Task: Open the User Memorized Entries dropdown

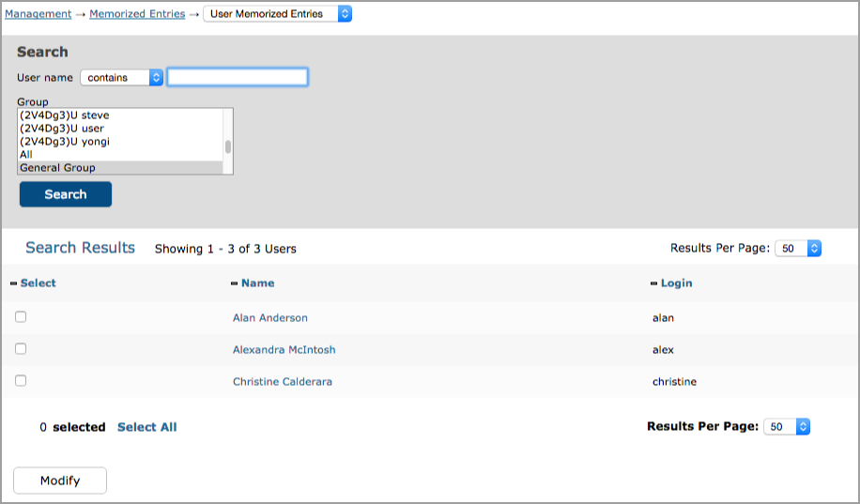Action: click(x=277, y=14)
